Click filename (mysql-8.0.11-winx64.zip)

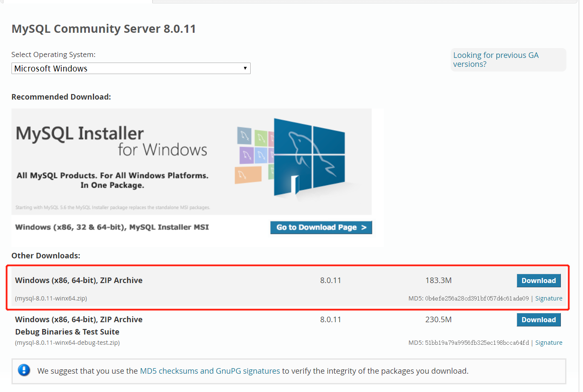coord(51,298)
